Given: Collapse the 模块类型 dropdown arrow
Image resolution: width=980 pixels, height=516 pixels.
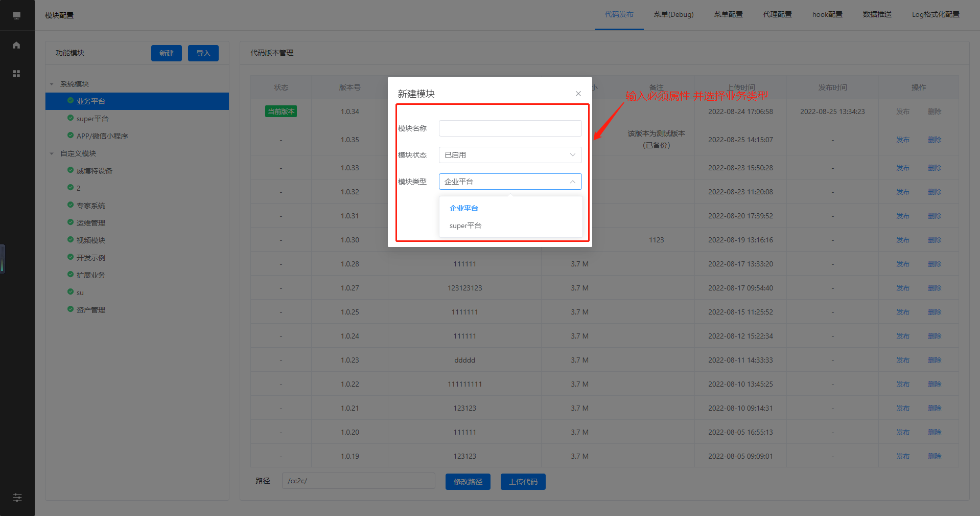Looking at the screenshot, I should tap(572, 182).
